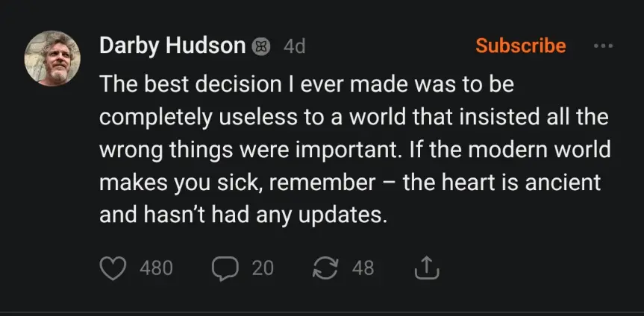Screen dimensions: 644x316
Task: Open Darby Hudson's avatar photo
Action: (52, 58)
